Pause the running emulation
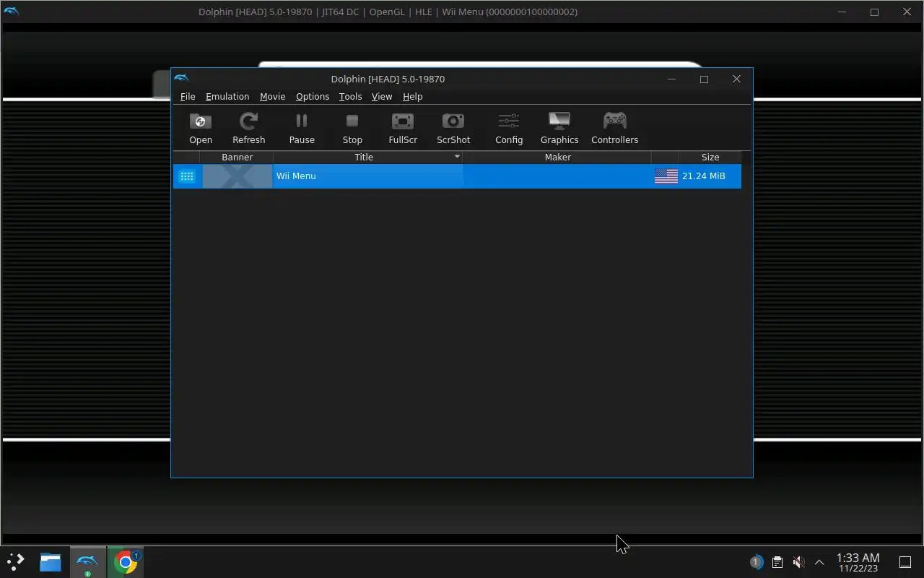 (x=302, y=129)
